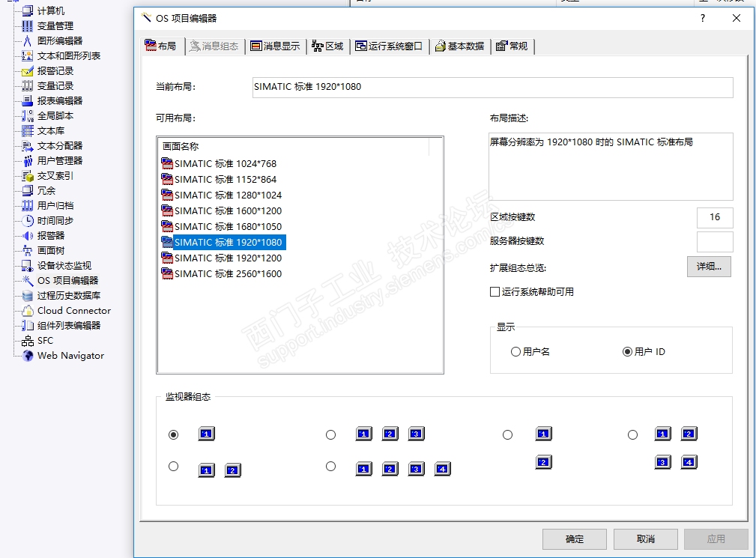The height and width of the screenshot is (558, 756).
Task: Select the 全局脚本 icon
Action: [28, 115]
